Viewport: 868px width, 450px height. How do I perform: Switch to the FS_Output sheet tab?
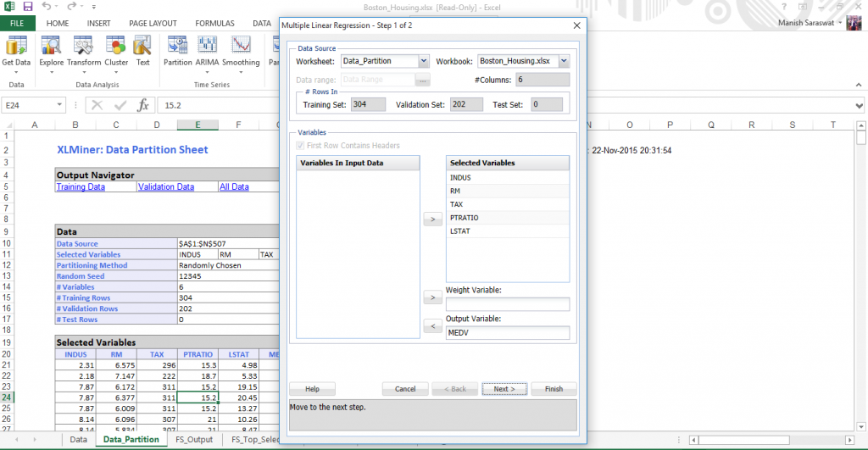click(193, 440)
